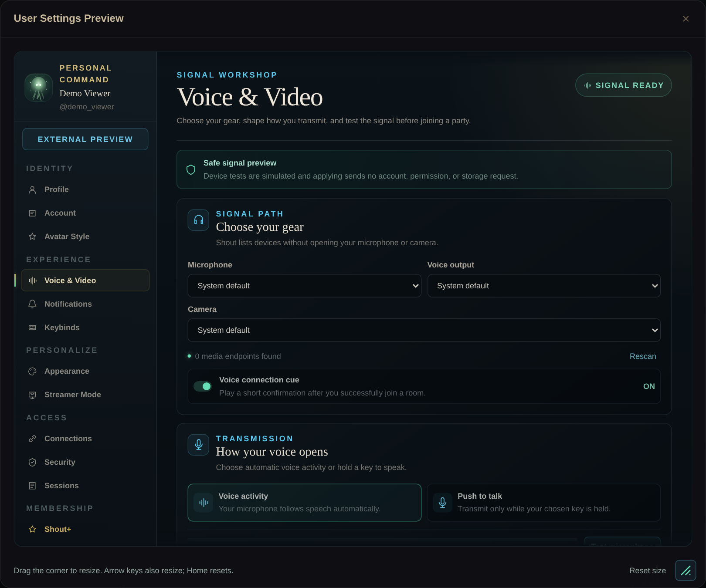Click the Appearance palette icon
The width and height of the screenshot is (706, 588).
[x=32, y=371]
